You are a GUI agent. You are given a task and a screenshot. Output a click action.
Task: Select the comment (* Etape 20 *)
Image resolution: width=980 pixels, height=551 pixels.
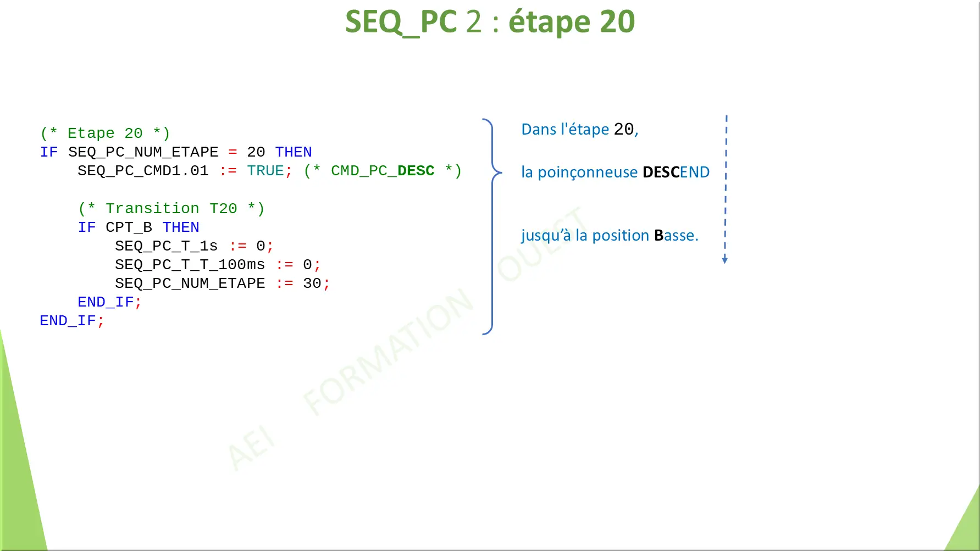(x=106, y=132)
